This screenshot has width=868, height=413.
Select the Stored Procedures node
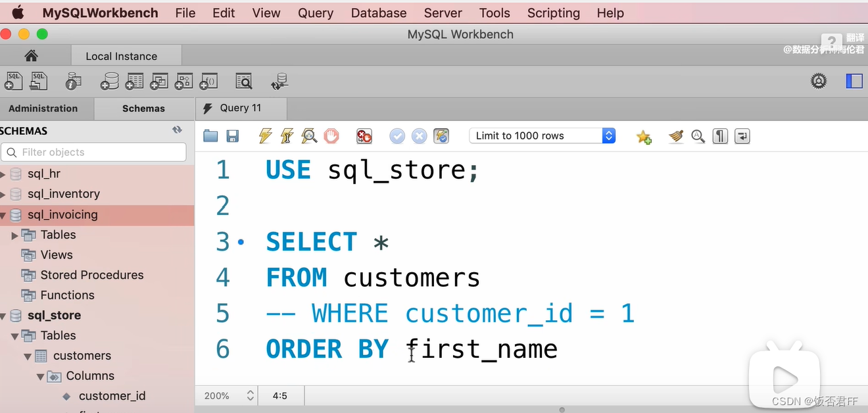(x=92, y=275)
